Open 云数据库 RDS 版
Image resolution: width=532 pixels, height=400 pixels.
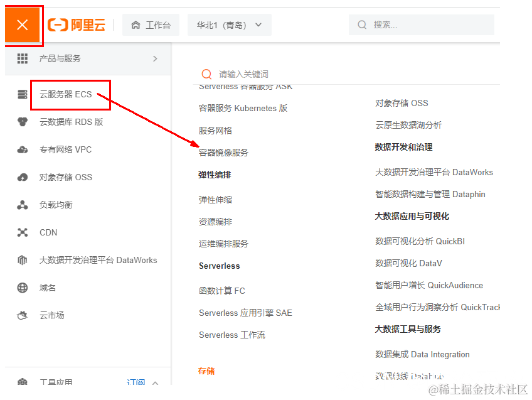point(72,122)
